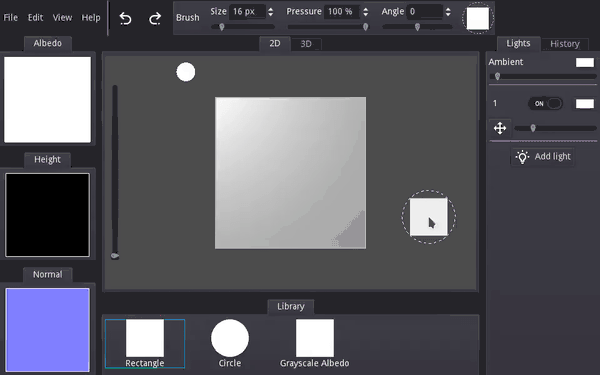Select the Circle brush in Library

point(230,343)
